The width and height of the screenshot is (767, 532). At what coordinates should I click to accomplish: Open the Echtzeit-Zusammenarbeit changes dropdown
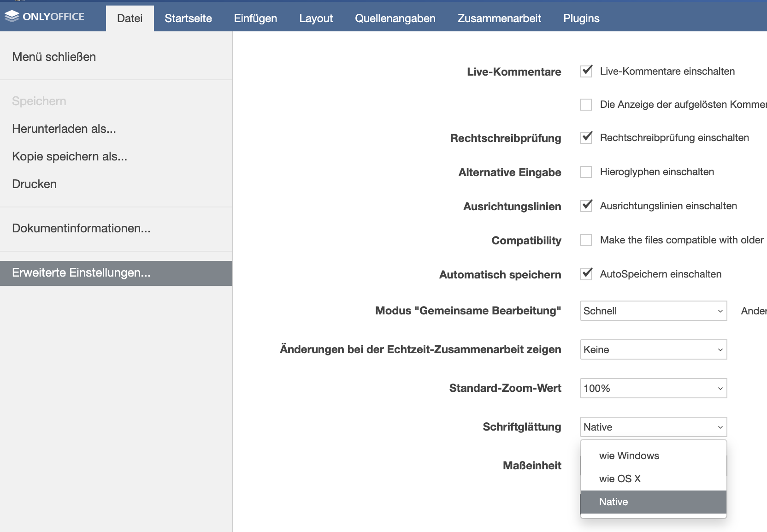pos(653,349)
